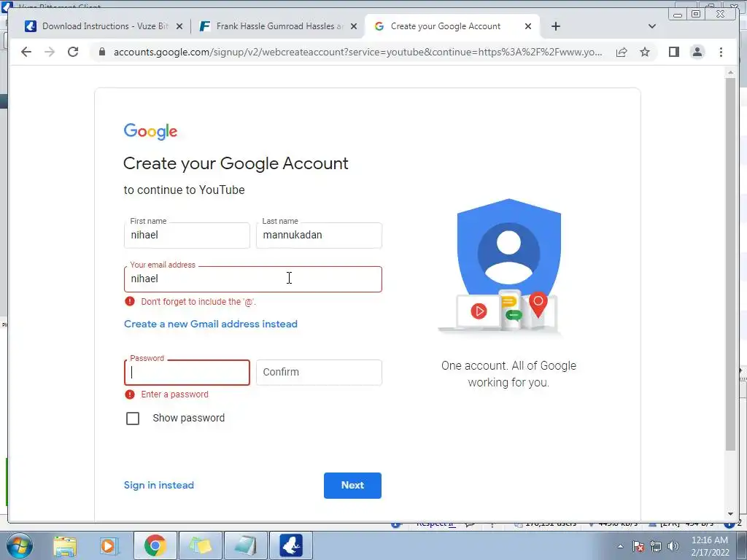Reload the Google signup page

(73, 52)
